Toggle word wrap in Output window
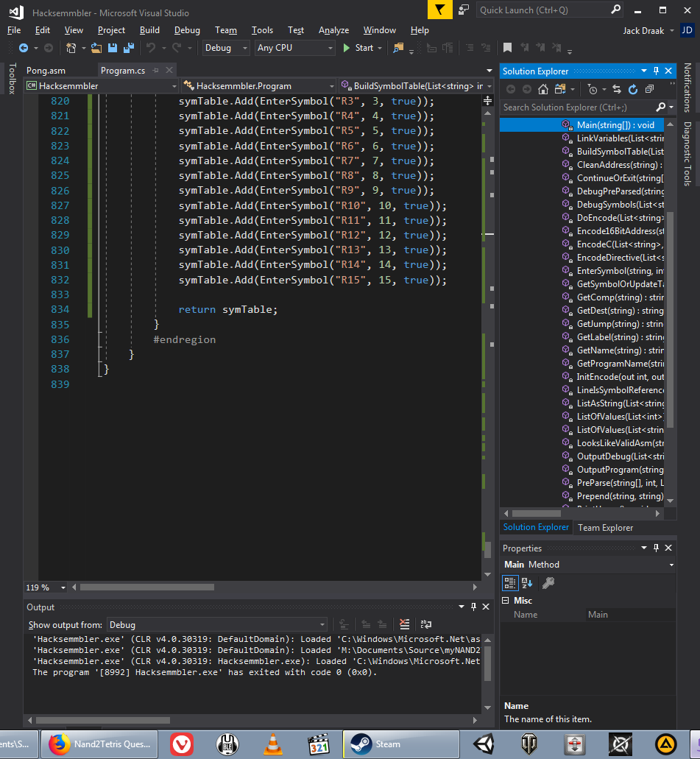Viewport: 700px width, 759px height. pos(426,625)
